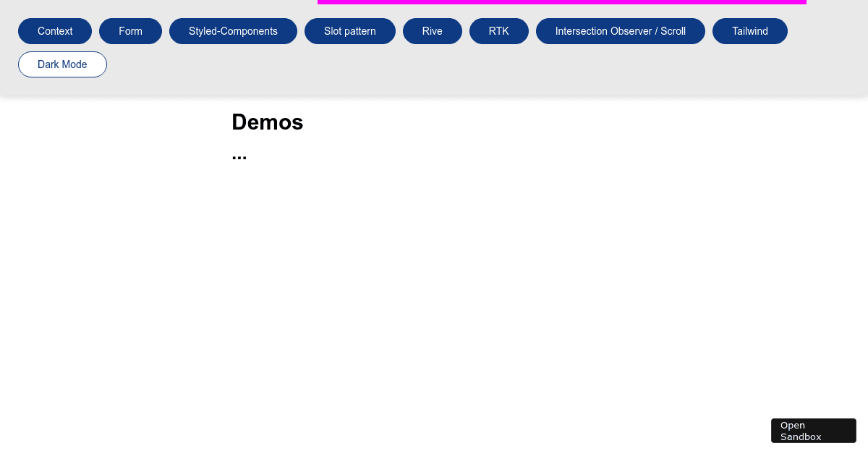Select the Form demo
The width and height of the screenshot is (868, 456).
tap(130, 31)
